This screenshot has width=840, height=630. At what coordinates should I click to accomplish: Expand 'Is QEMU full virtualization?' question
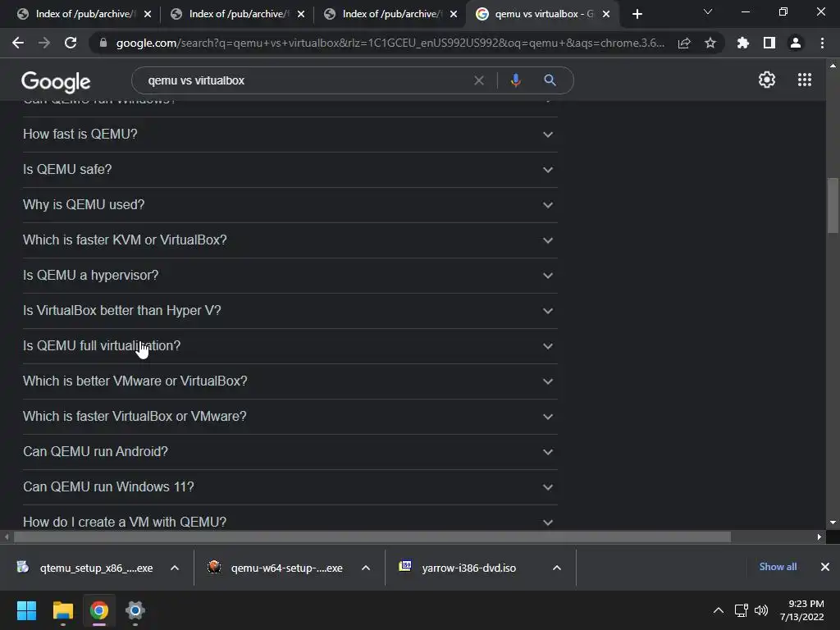coord(290,347)
